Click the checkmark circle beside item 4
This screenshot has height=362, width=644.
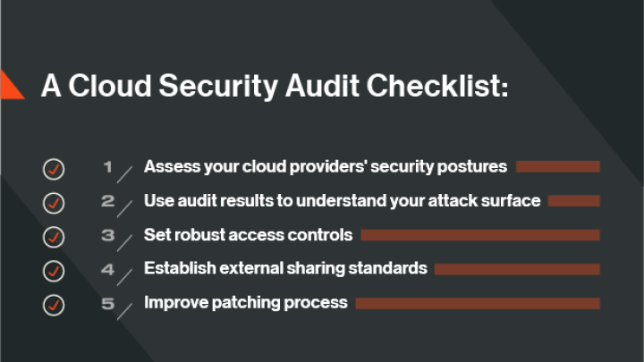[x=54, y=270]
